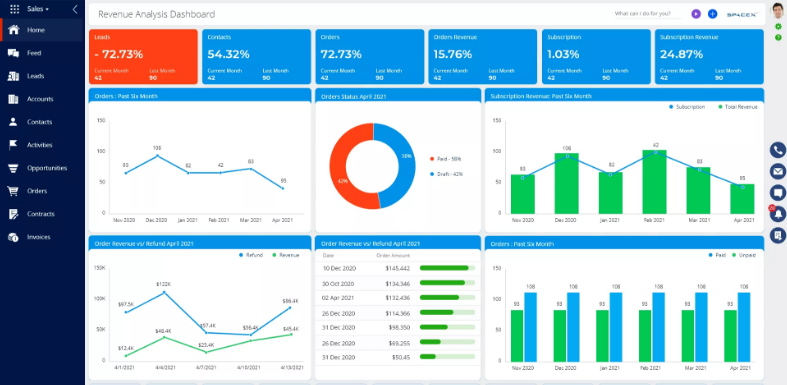787x385 pixels.
Task: Go to Home menu label
Action: (36, 30)
